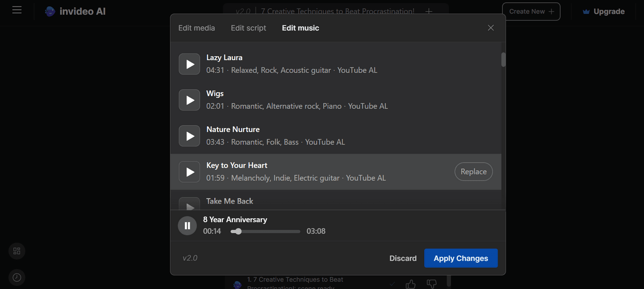Open the hamburger navigation menu
This screenshot has height=289, width=644.
click(17, 10)
